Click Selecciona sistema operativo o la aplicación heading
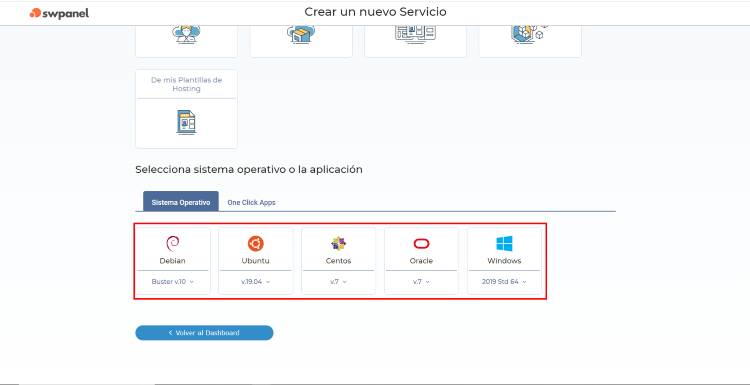Viewport: 750px width, 385px height. pyautogui.click(x=249, y=169)
